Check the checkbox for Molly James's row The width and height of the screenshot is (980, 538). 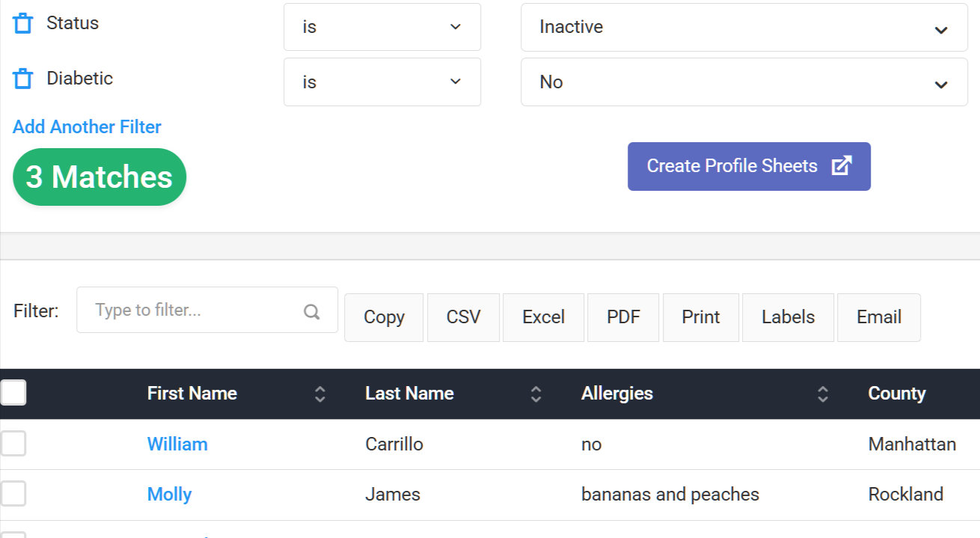click(13, 493)
